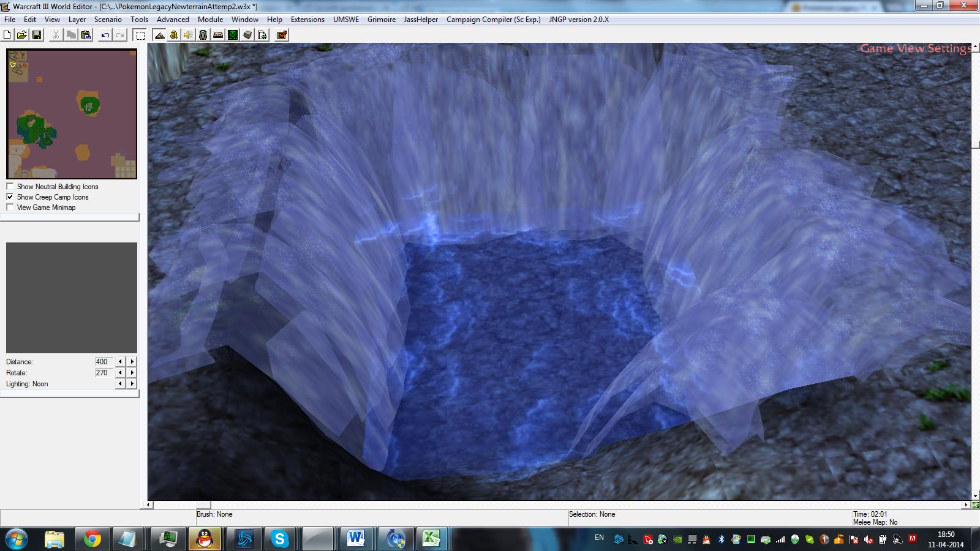
Task: Click the 'Time: 02:01' status text
Action: (x=870, y=514)
